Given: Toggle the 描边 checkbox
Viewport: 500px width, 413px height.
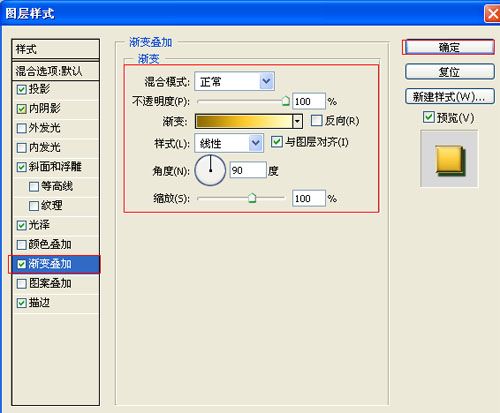Looking at the screenshot, I should coord(21,303).
